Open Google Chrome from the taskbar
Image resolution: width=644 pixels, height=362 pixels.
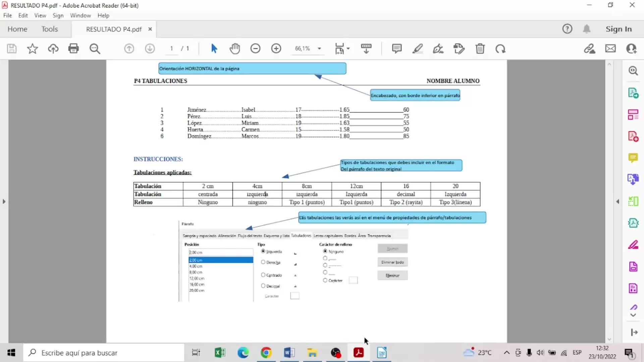(x=266, y=353)
